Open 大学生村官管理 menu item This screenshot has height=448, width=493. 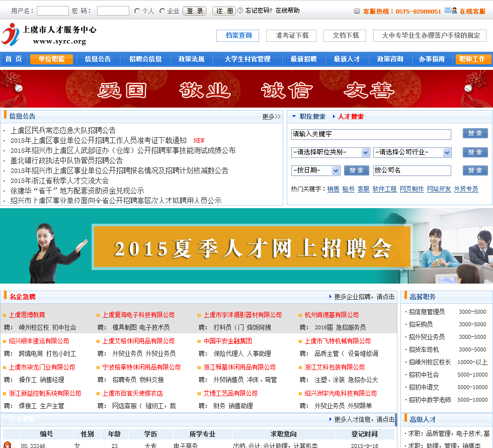(248, 59)
